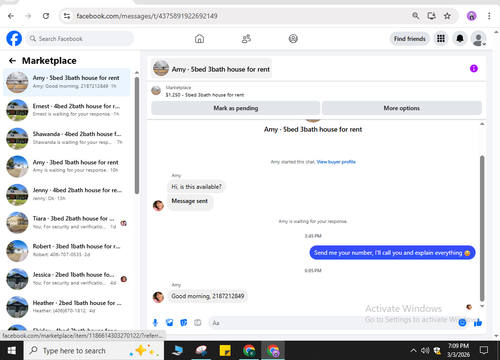Open Windows notification center
This screenshot has height=360, width=500.
pyautogui.click(x=484, y=350)
